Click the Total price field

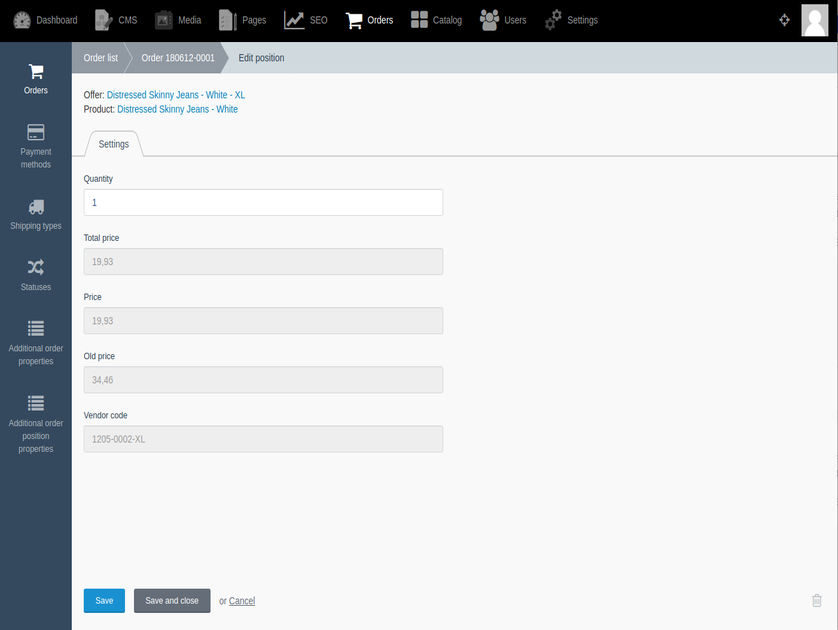pos(263,261)
